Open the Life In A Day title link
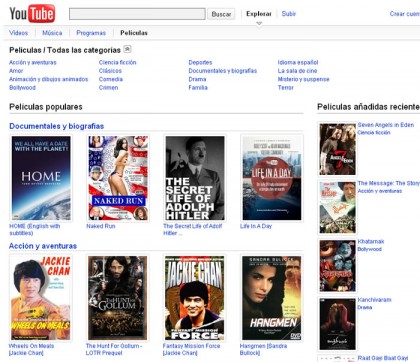 click(x=256, y=226)
